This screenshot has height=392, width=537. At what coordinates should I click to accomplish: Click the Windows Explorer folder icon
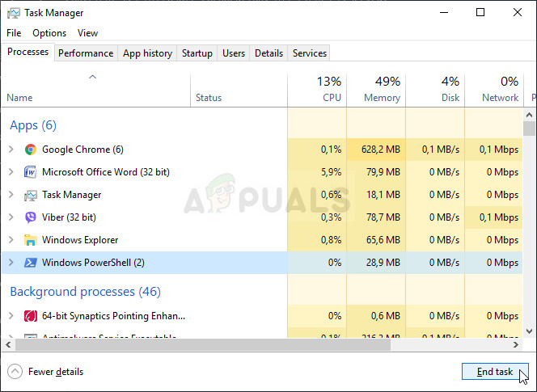31,240
